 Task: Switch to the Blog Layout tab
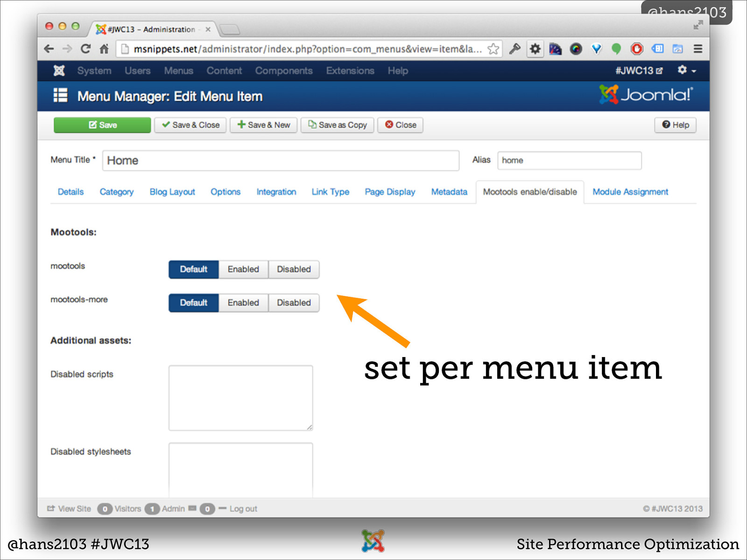click(x=172, y=192)
